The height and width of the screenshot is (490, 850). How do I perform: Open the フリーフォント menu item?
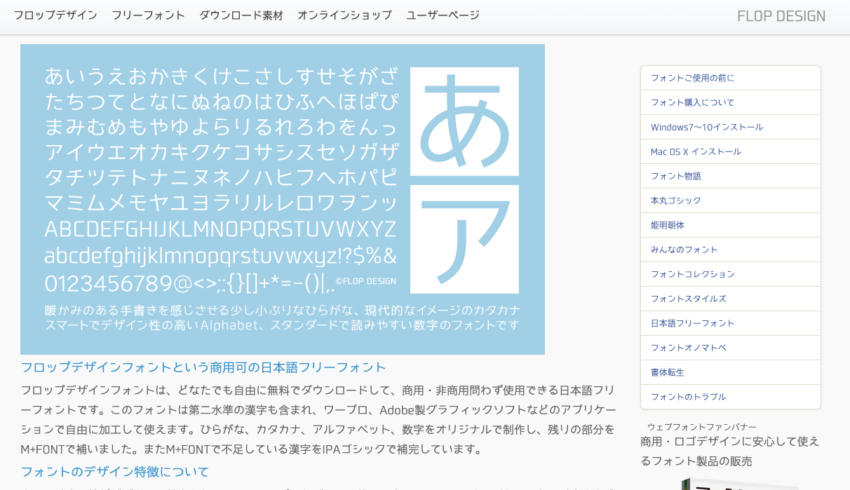coord(148,15)
